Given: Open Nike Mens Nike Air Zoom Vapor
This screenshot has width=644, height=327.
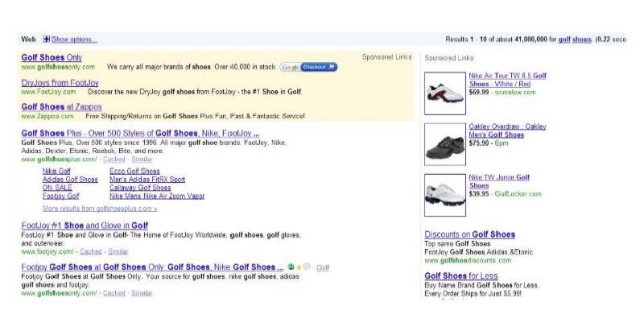Looking at the screenshot, I should [x=157, y=196].
